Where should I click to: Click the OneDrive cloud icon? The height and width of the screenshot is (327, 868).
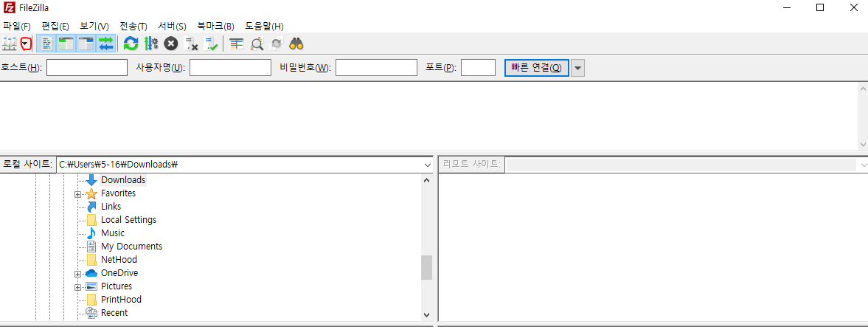coord(92,273)
